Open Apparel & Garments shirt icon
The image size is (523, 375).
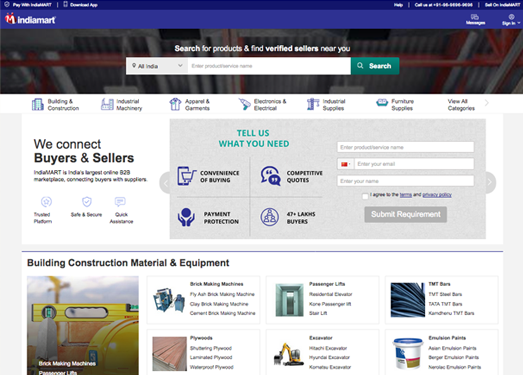click(x=175, y=104)
